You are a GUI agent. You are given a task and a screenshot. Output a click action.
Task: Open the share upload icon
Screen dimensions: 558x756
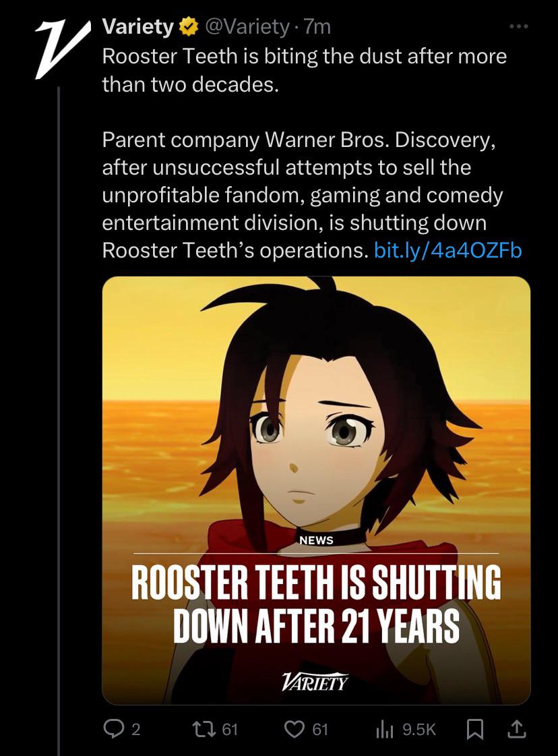pos(517,728)
